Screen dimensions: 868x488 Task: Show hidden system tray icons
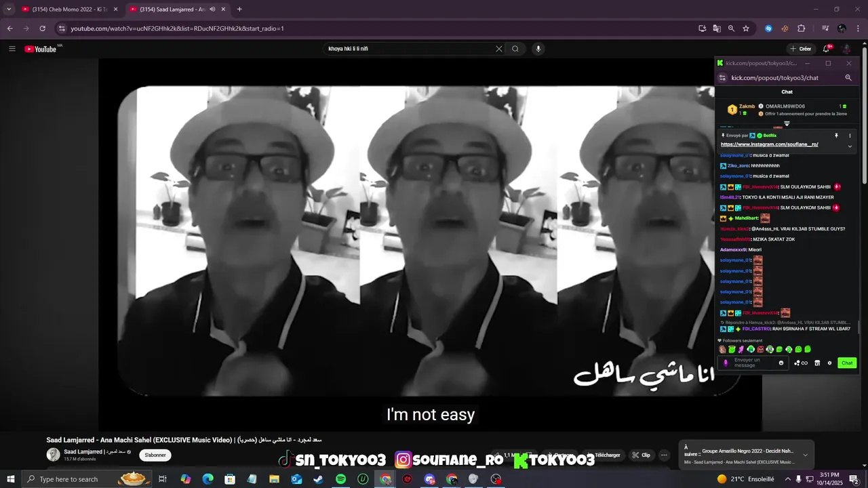(787, 479)
